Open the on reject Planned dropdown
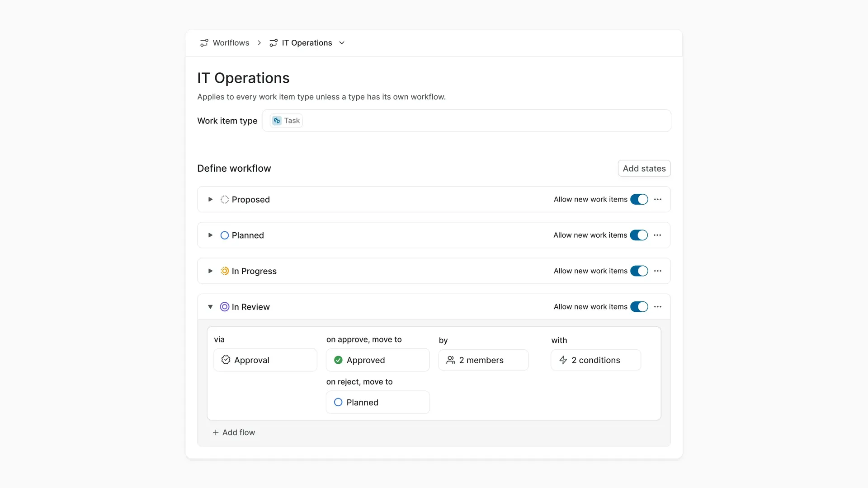The height and width of the screenshot is (488, 868). pos(377,402)
